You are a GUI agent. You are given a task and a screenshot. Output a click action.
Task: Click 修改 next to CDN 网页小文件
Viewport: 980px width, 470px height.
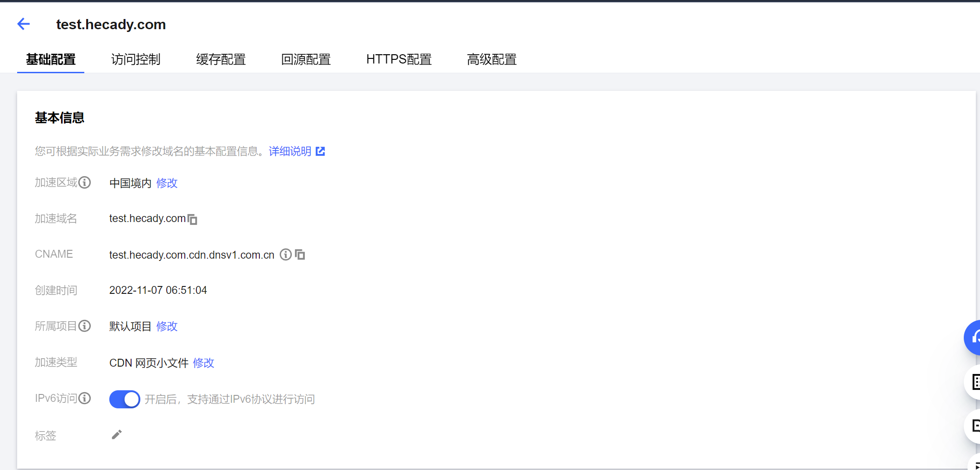pyautogui.click(x=203, y=363)
